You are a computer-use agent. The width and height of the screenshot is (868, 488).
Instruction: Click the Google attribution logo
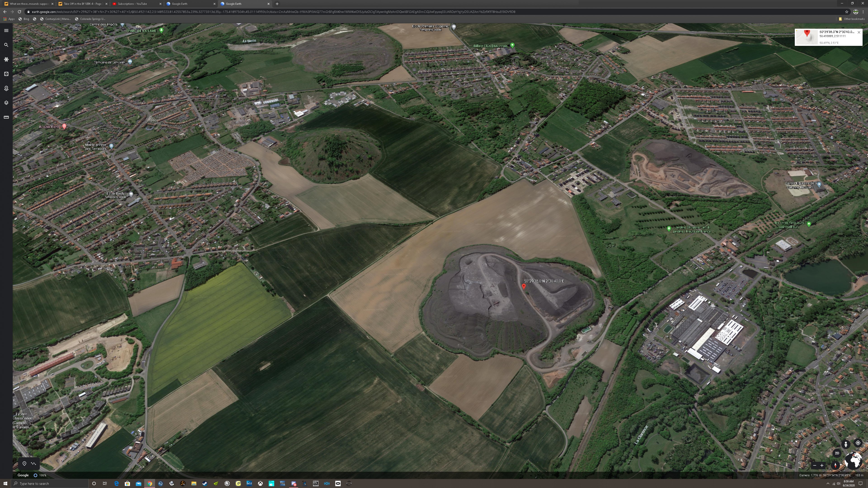pos(23,475)
